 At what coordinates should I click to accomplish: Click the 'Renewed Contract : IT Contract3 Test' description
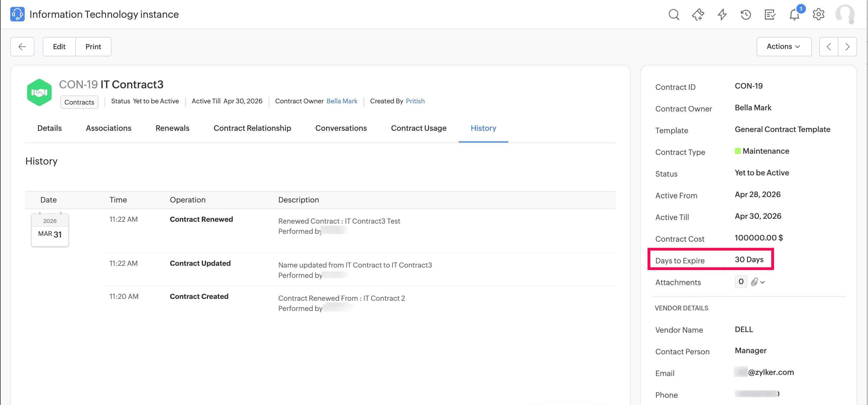(339, 221)
